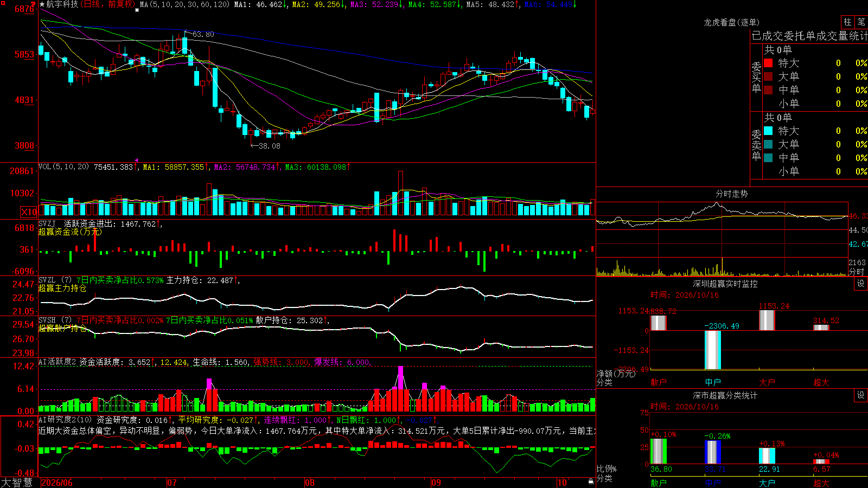Click the X10 volume scale marker
The height and width of the screenshot is (488, 868).
click(29, 212)
